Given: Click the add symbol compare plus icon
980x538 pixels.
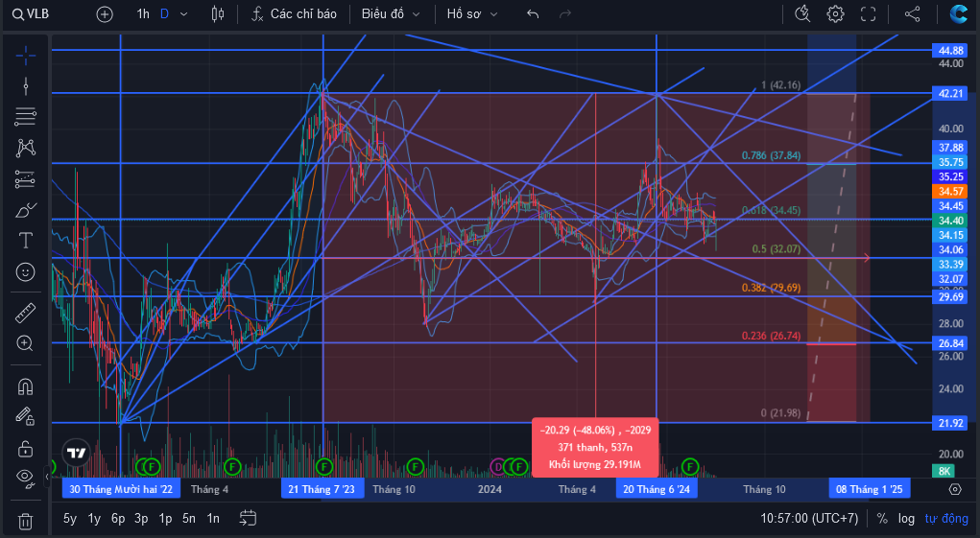Looking at the screenshot, I should 105,14.
